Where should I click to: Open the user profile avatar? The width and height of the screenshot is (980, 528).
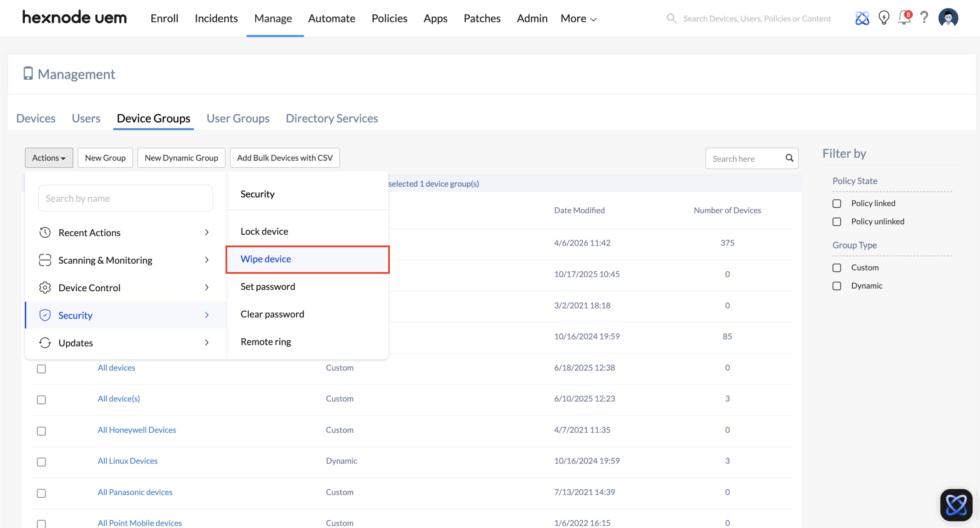[948, 18]
